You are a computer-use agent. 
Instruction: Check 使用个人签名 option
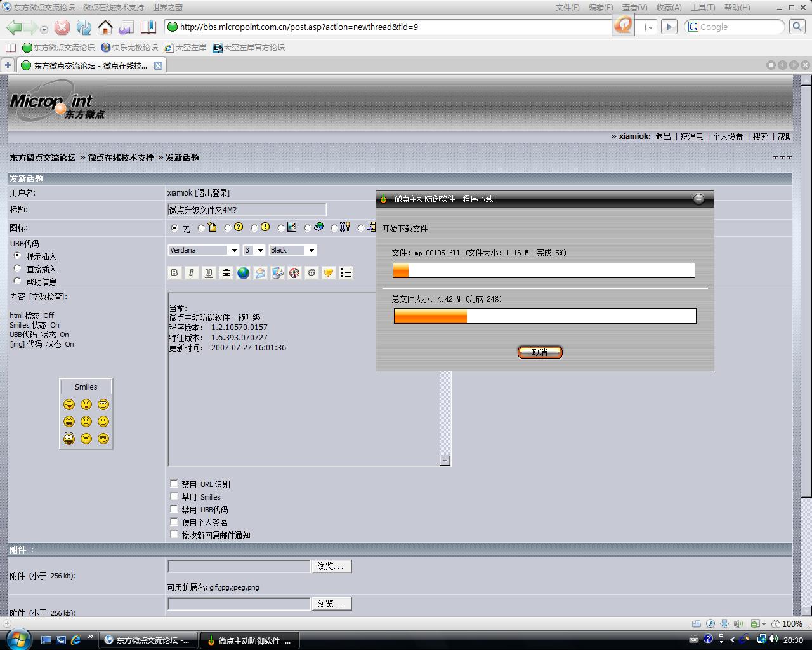[174, 522]
